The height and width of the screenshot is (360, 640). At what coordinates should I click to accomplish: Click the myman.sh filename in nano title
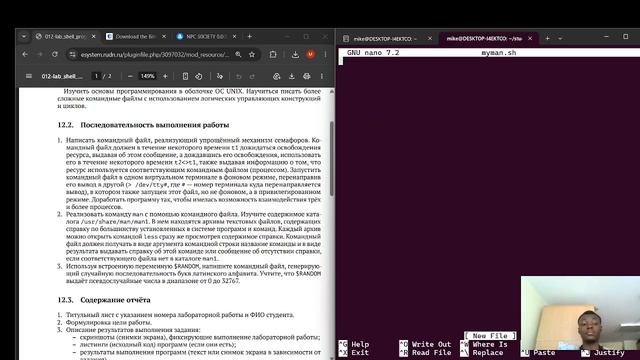498,53
